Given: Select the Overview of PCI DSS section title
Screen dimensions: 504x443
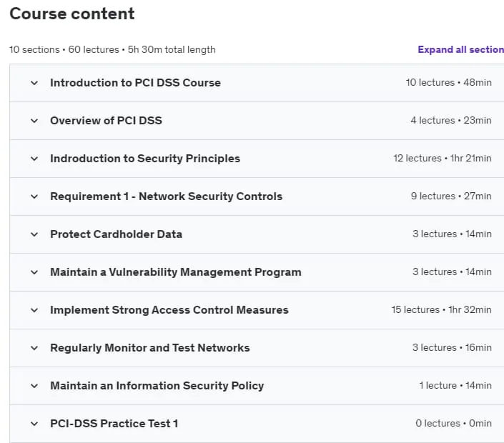Looking at the screenshot, I should click(106, 121).
